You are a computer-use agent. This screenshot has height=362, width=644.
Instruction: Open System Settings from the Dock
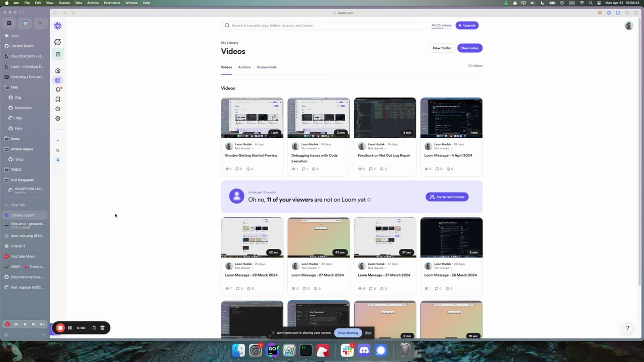(256, 350)
